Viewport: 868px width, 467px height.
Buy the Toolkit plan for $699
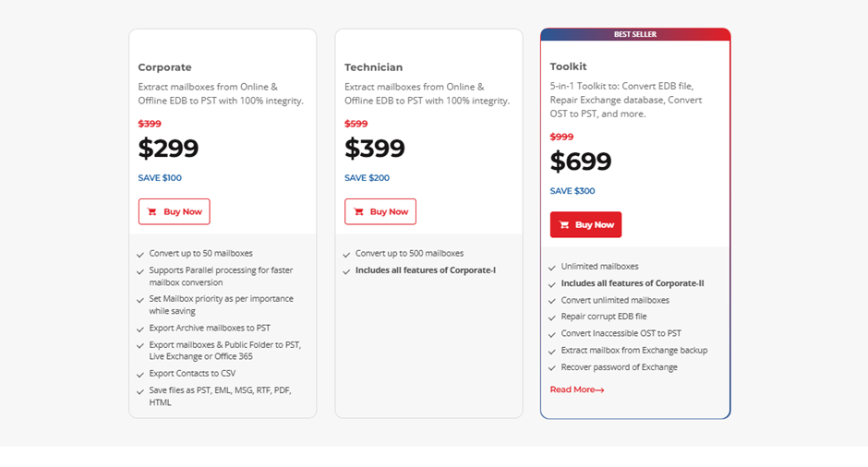point(585,224)
